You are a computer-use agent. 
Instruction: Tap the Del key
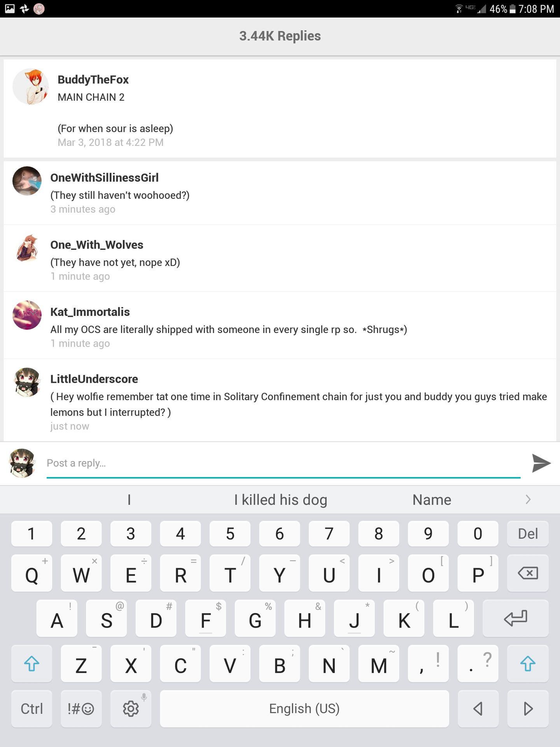click(x=528, y=533)
